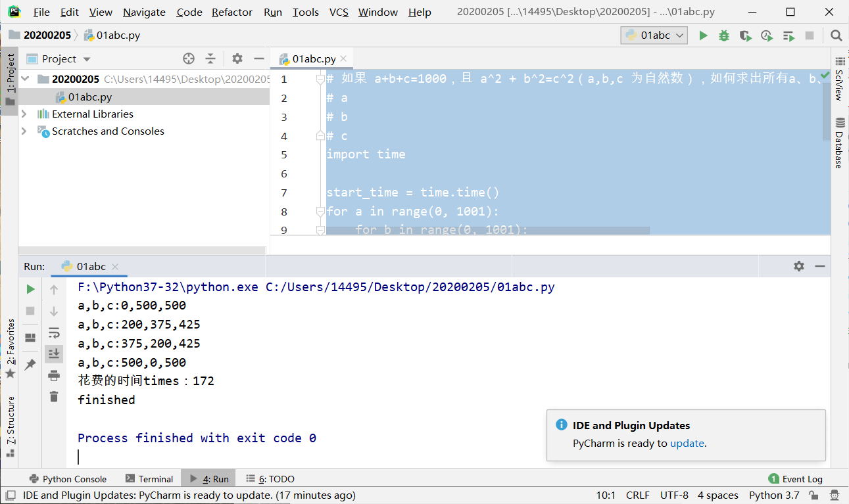The height and width of the screenshot is (504, 849).
Task: Open the CRLF line separator selector
Action: coord(638,495)
